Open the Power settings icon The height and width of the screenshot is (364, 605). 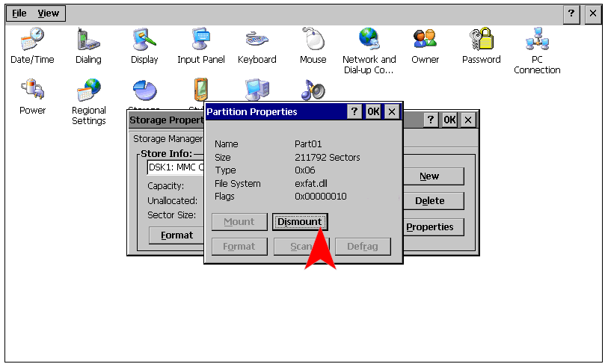click(x=32, y=90)
